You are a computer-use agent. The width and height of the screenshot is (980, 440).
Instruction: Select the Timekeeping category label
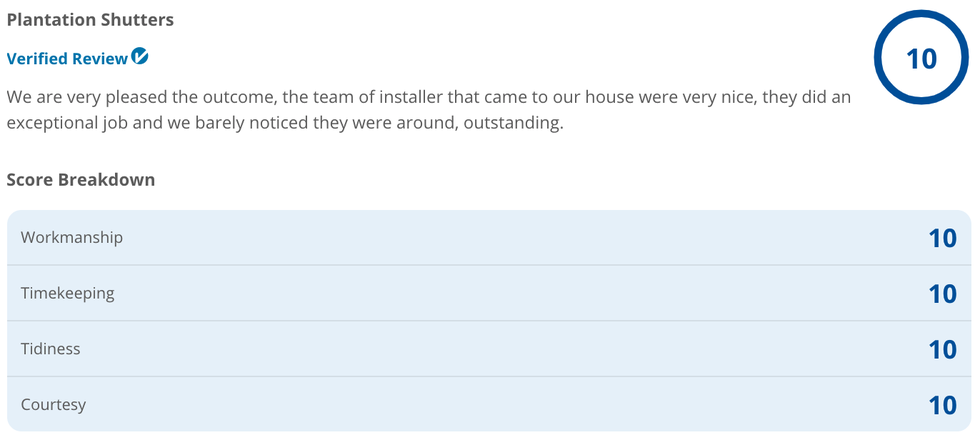point(68,294)
